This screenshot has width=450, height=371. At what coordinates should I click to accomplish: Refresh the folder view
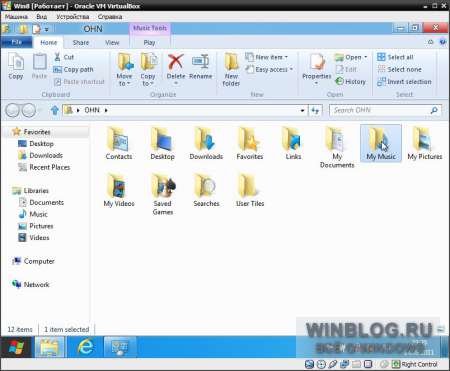(x=315, y=110)
